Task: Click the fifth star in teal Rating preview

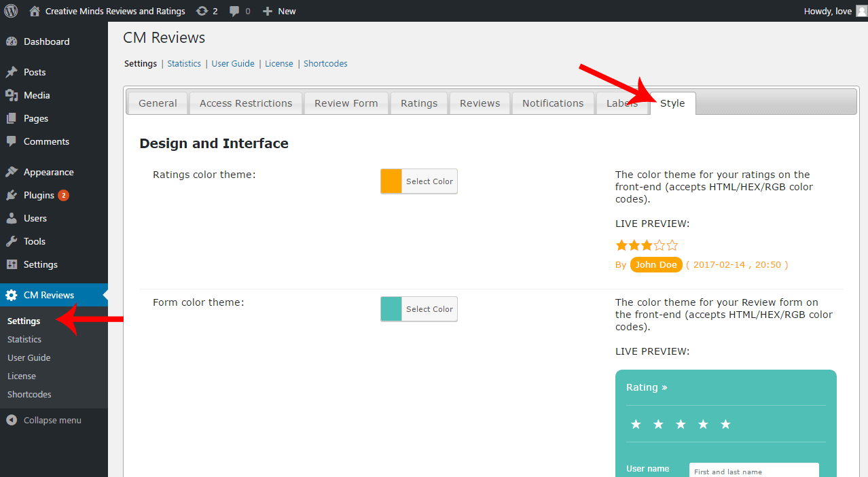Action: (x=725, y=424)
